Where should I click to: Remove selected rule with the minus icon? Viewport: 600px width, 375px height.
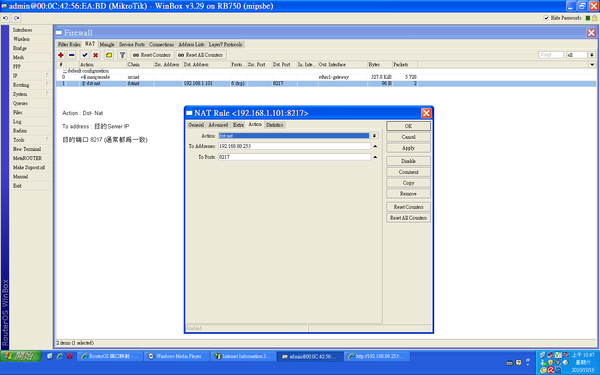[x=72, y=55]
